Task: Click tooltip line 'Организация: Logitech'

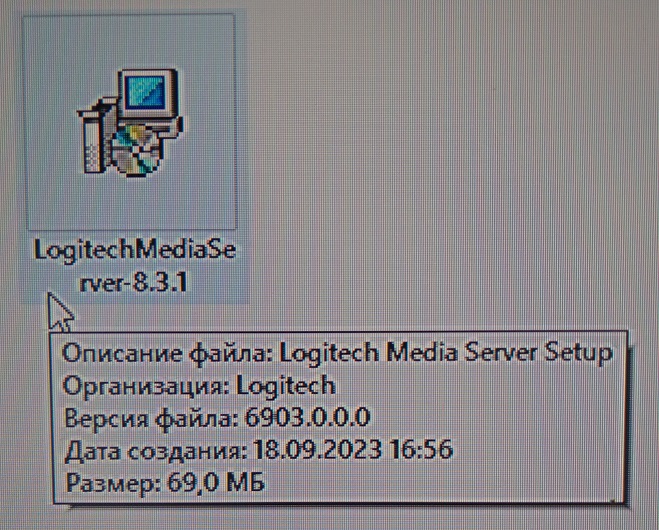Action: [x=199, y=385]
